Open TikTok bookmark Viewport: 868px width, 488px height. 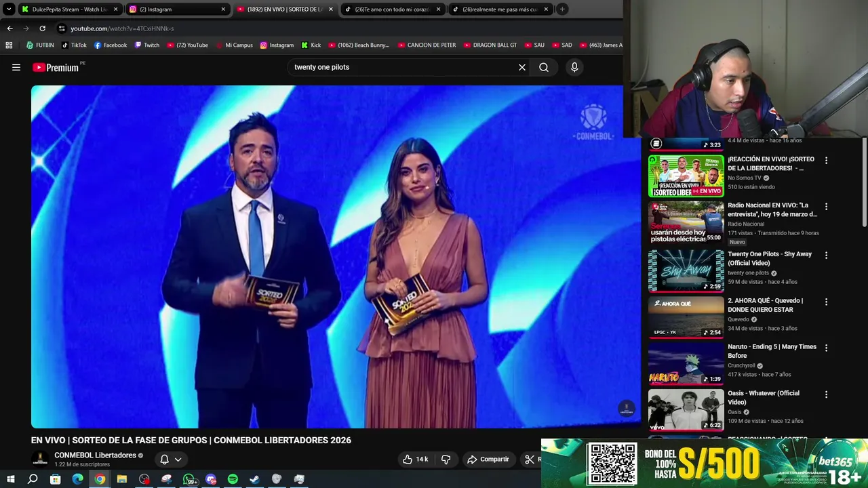point(74,45)
